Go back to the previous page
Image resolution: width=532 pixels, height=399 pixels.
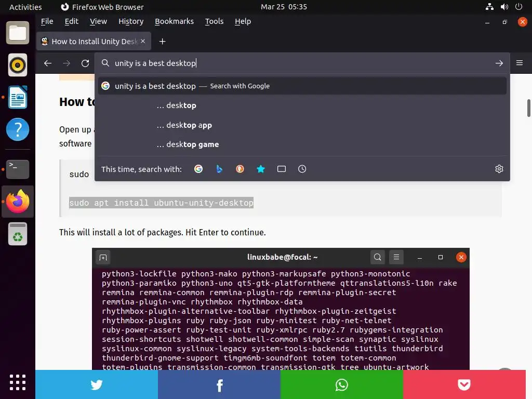coord(48,63)
